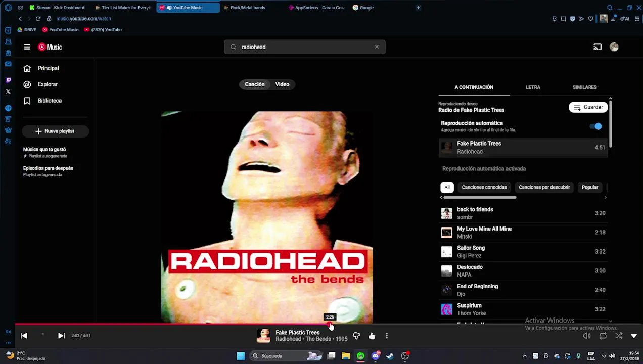Click the mini player album thumbnail
This screenshot has height=364, width=643.
[263, 336]
